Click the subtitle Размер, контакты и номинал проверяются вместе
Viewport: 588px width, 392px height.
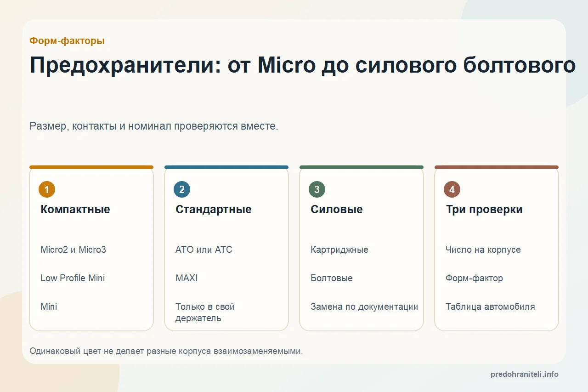pyautogui.click(x=154, y=126)
